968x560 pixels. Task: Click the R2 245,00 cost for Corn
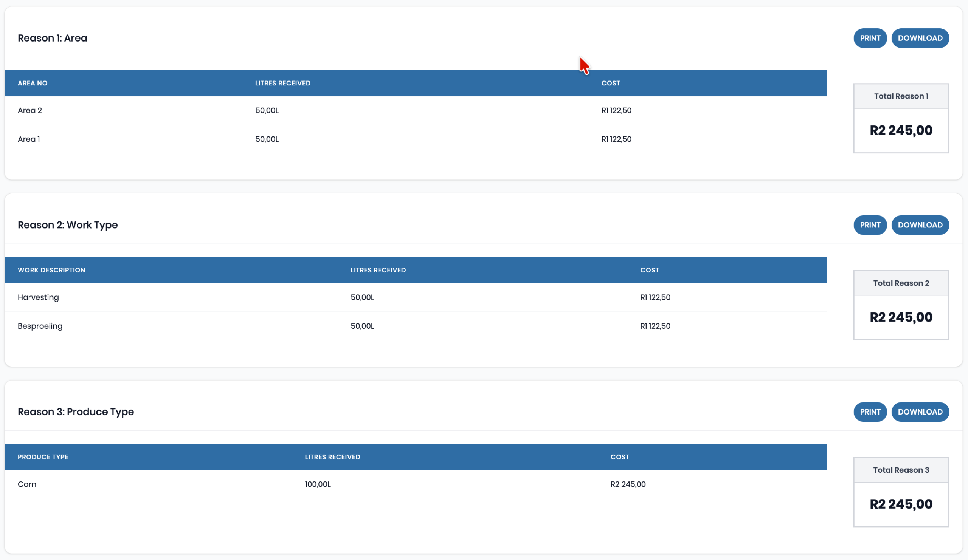coord(628,484)
